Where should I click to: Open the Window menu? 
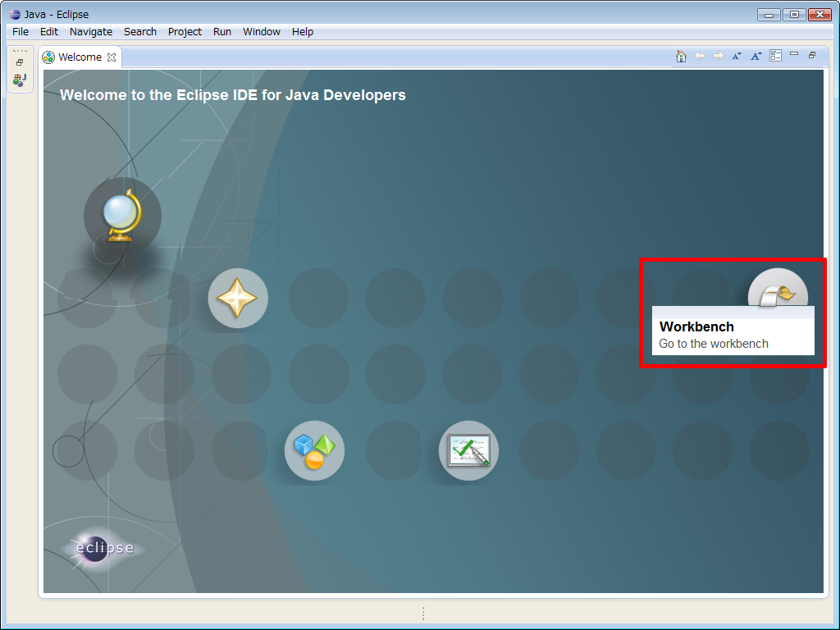[x=262, y=32]
